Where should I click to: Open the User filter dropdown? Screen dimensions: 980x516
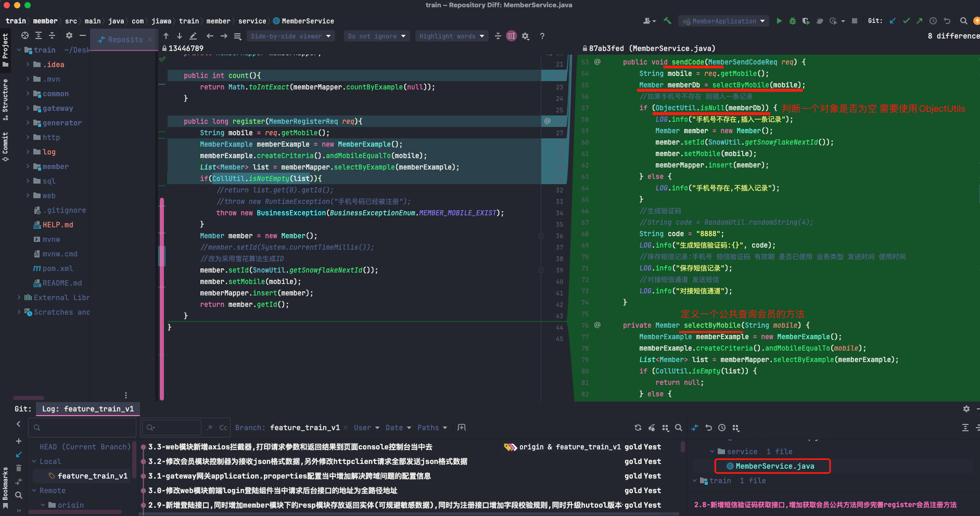click(x=366, y=428)
